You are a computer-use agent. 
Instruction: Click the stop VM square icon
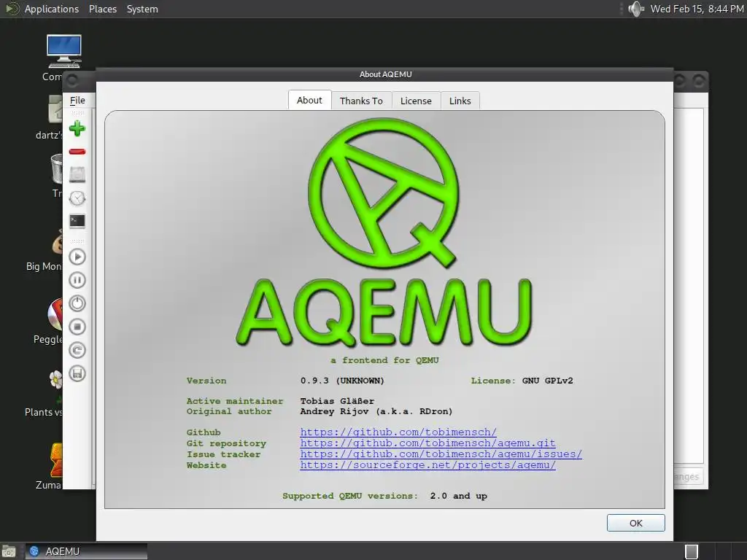click(x=77, y=327)
